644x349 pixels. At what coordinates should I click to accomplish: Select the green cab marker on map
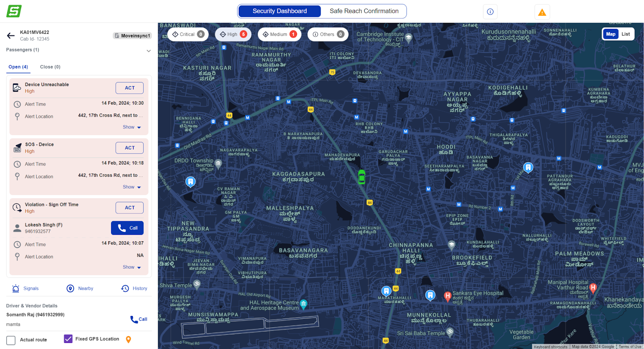click(x=362, y=177)
